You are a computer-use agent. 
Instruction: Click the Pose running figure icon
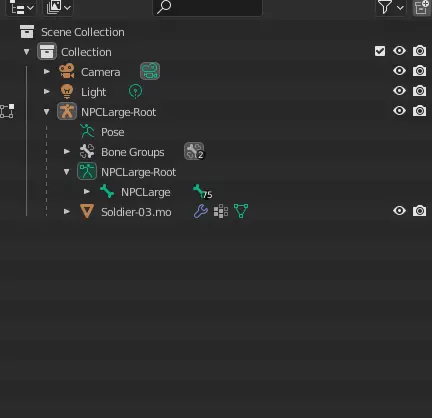(87, 131)
